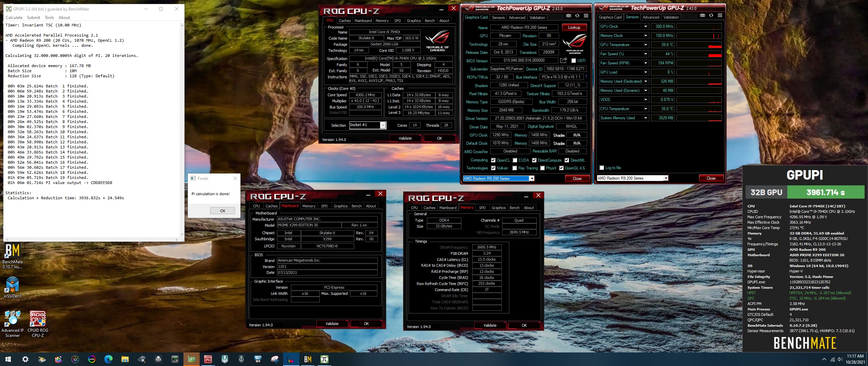Open the CPUID ROG CPU-Z desktop icon
This screenshot has height=366, width=868.
(x=38, y=324)
